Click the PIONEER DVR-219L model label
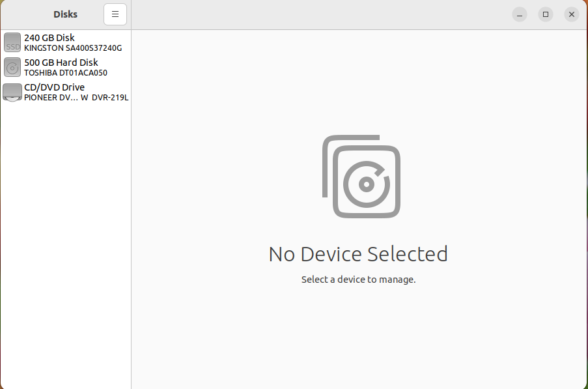 76,98
